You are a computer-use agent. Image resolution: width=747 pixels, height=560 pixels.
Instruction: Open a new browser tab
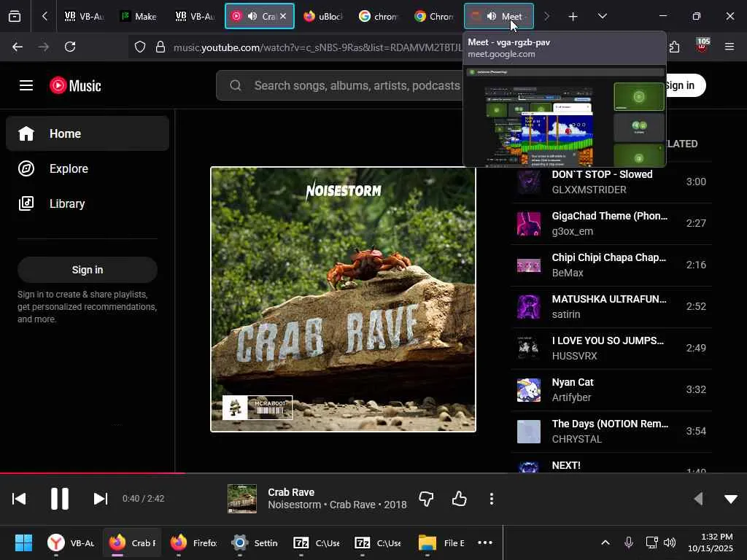click(x=573, y=17)
